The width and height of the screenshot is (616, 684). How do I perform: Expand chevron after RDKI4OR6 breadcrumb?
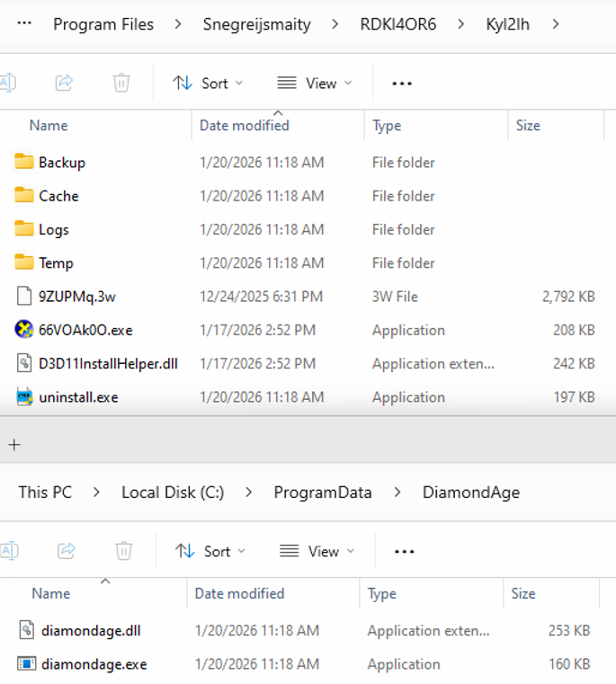coord(460,24)
